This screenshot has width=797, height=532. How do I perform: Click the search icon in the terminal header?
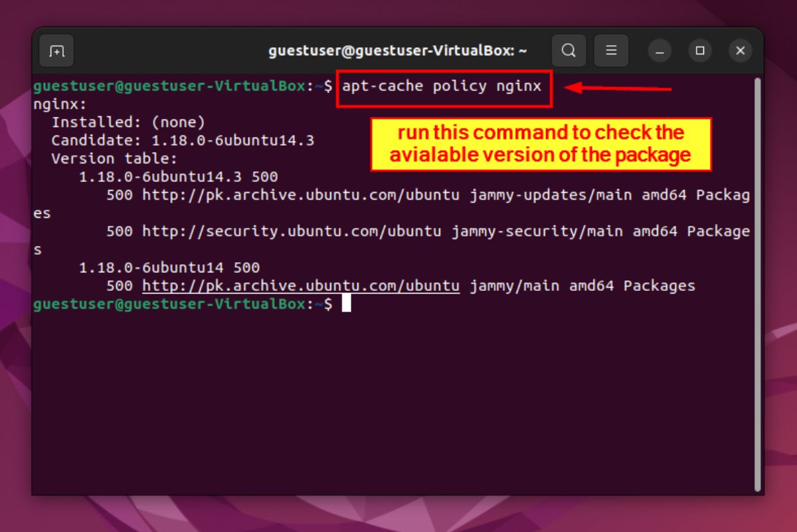569,50
